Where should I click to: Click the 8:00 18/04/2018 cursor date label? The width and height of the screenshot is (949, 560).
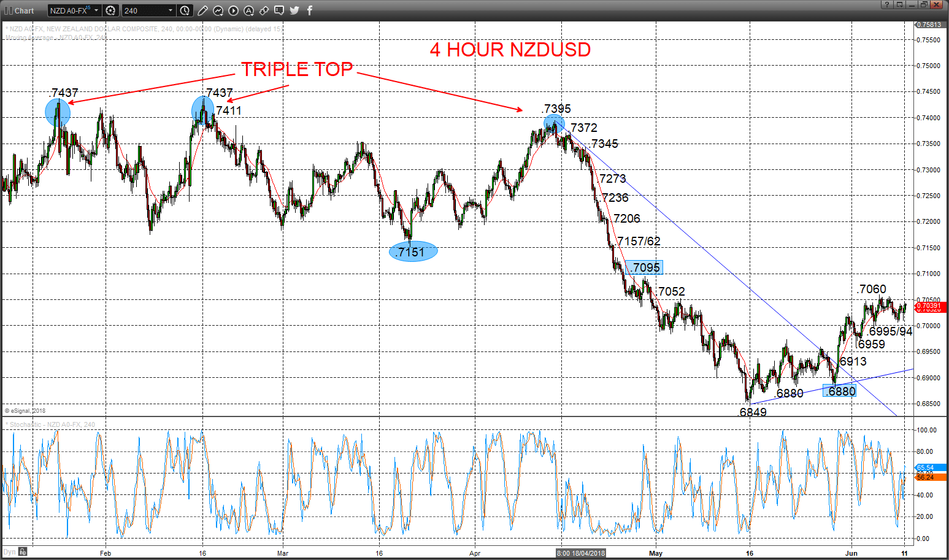point(581,553)
